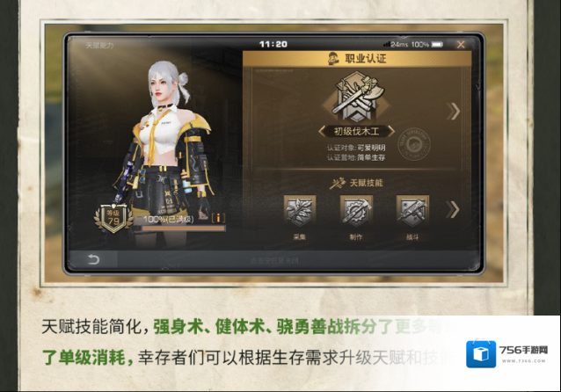
Task: Tap the level 79 shield badge
Action: (x=113, y=218)
